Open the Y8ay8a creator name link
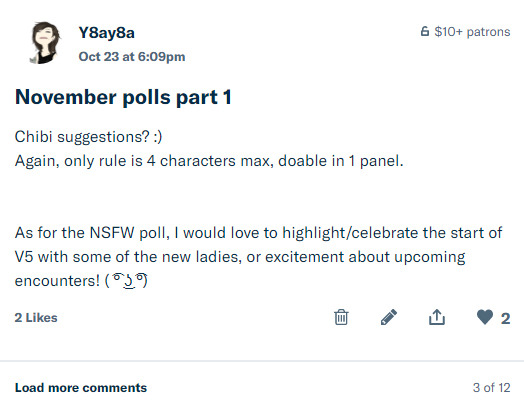The image size is (524, 407). click(107, 33)
